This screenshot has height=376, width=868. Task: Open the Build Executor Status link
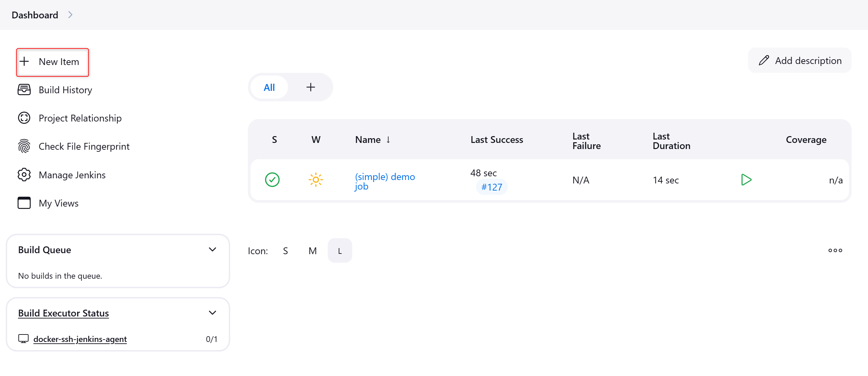coord(64,313)
